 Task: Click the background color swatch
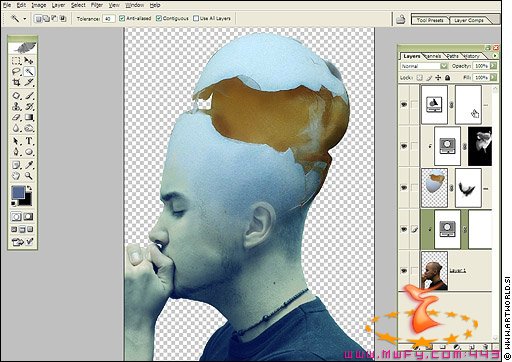coord(27,201)
